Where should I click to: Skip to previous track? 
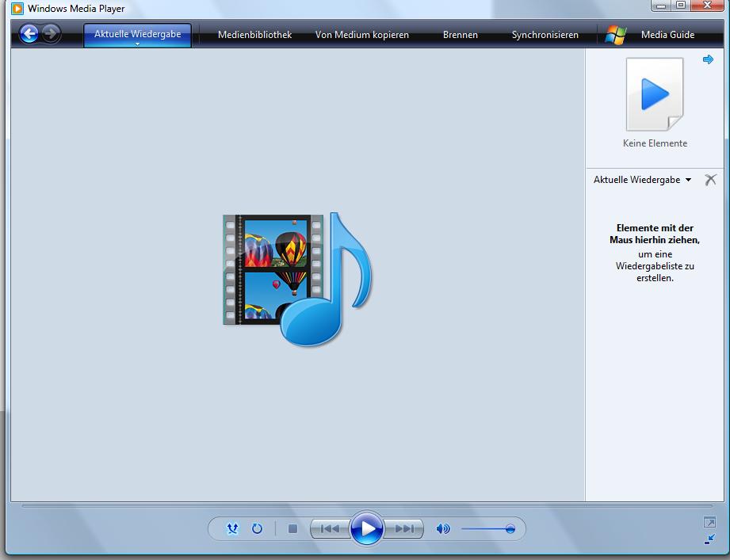point(330,528)
